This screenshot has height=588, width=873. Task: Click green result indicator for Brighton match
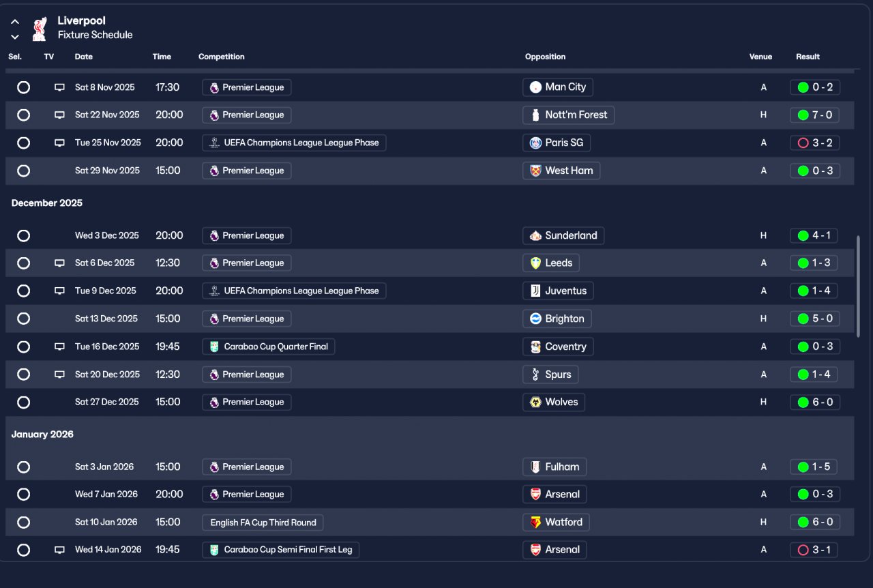(x=803, y=319)
